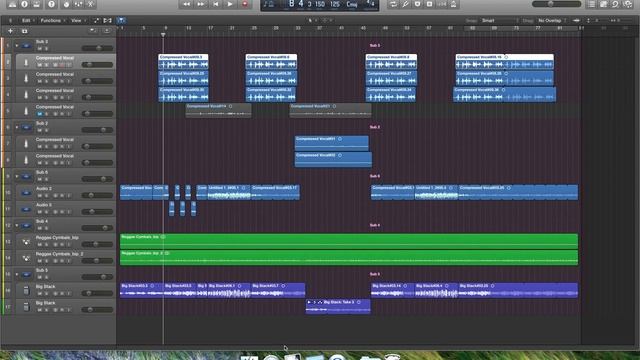Open the Snap Smart dropdown
The image size is (640, 360).
pos(500,20)
